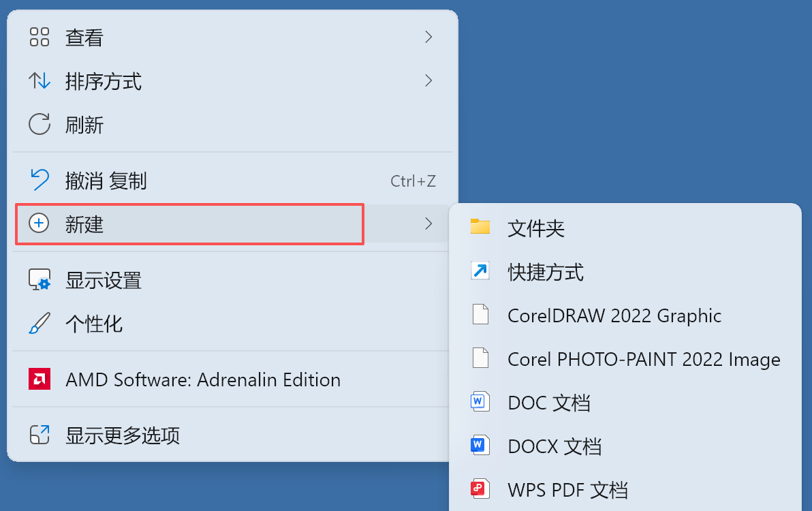This screenshot has height=511, width=812.
Task: Create a new DOC 文档
Action: point(548,403)
